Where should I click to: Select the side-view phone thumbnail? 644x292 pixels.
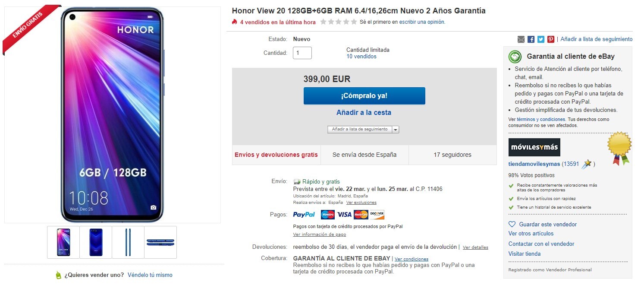tap(128, 242)
